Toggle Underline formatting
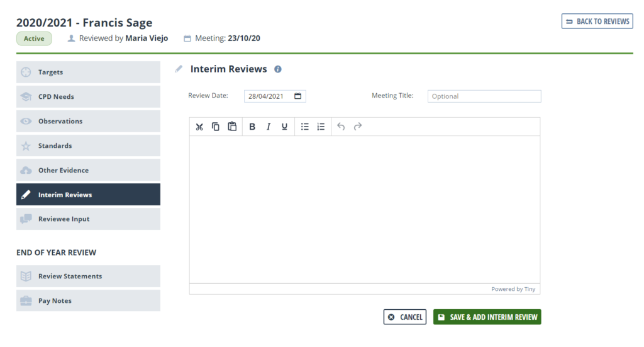The height and width of the screenshot is (347, 644). [x=284, y=127]
